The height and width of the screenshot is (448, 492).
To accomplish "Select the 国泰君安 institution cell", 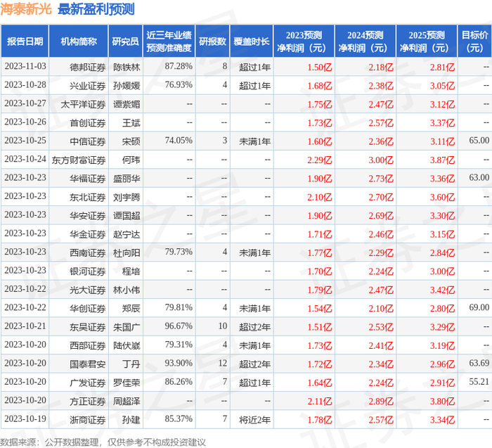I will (x=87, y=364).
